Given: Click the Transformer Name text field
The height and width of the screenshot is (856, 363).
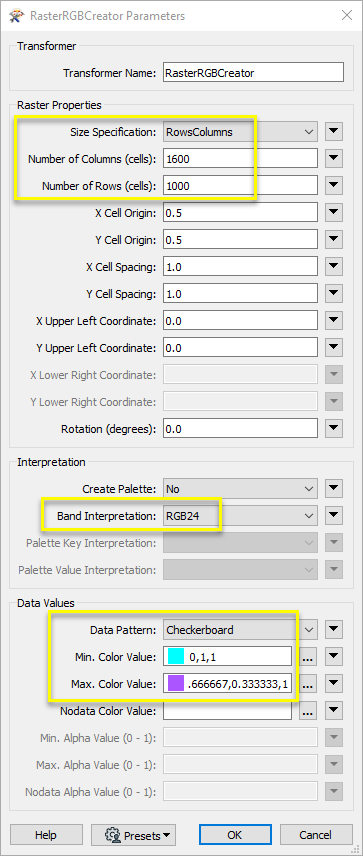Looking at the screenshot, I should [x=253, y=73].
